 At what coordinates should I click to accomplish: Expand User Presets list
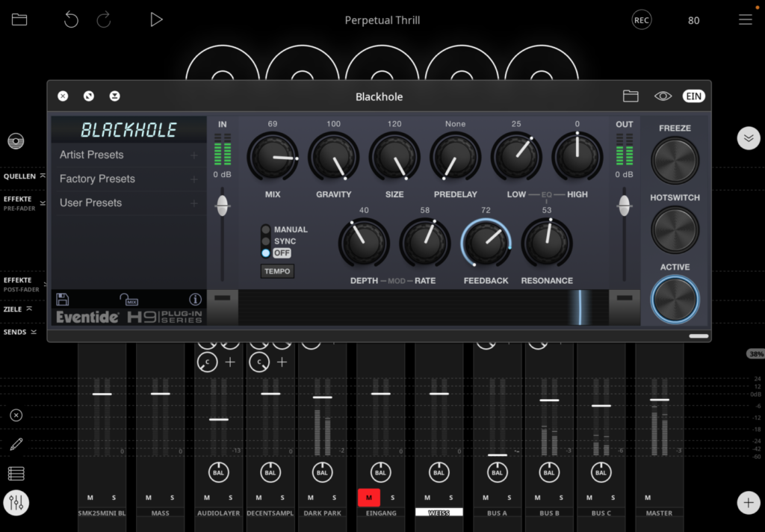tap(128, 202)
